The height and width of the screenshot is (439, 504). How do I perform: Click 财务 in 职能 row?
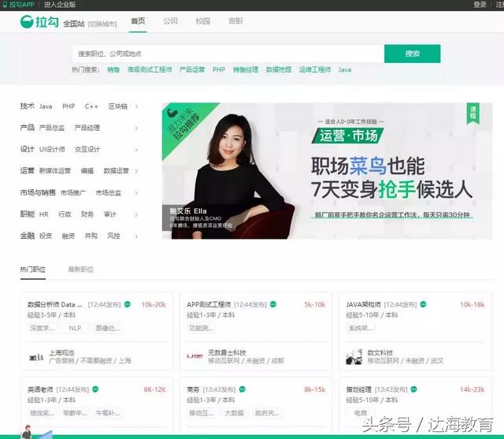coord(87,214)
